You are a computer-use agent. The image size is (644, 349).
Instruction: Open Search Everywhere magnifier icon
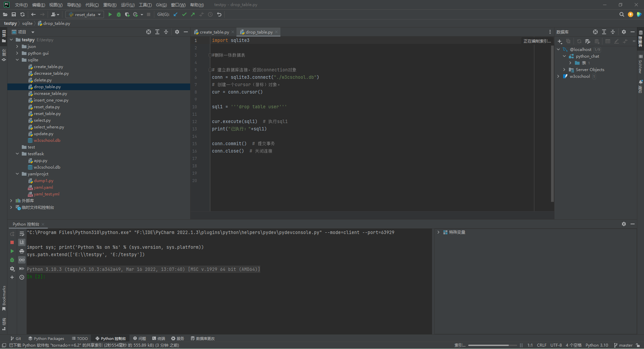tap(622, 14)
